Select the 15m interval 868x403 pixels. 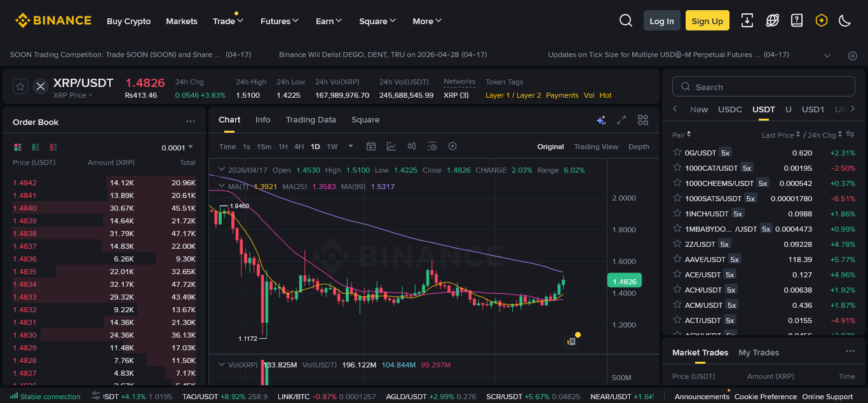(264, 147)
